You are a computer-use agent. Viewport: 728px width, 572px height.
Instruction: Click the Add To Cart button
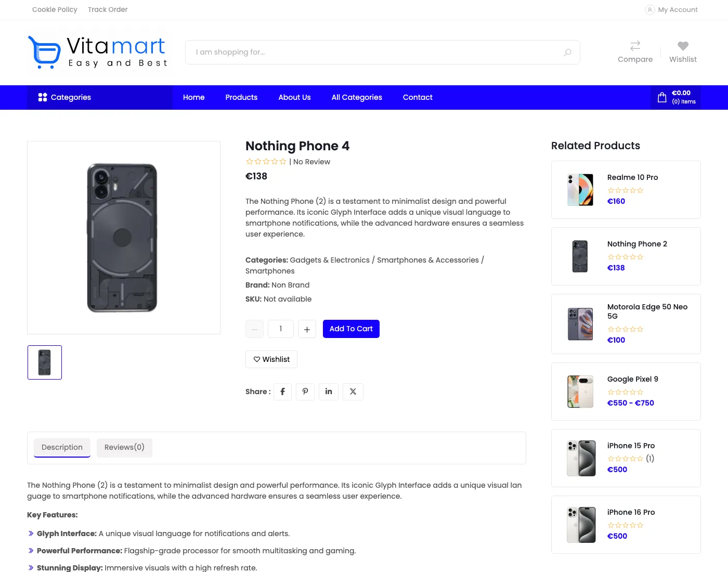point(351,329)
